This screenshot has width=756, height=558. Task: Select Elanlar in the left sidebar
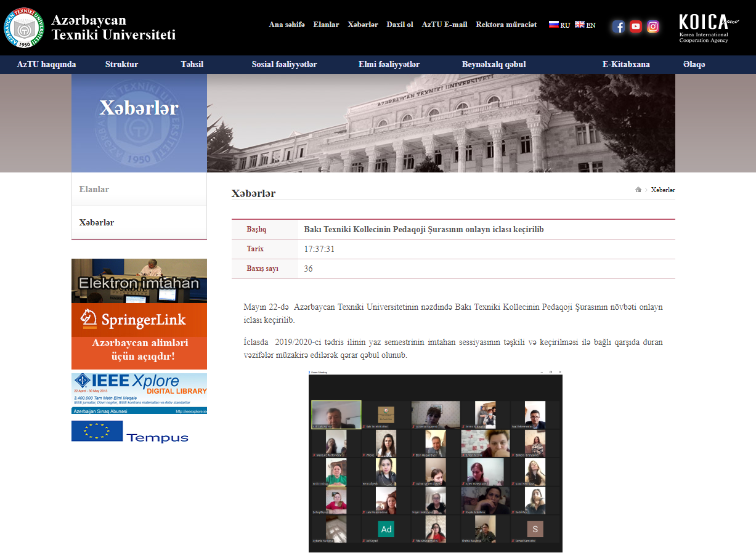point(94,189)
